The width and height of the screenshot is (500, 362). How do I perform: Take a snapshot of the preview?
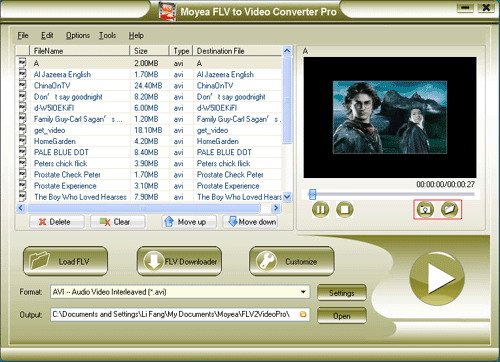point(425,210)
